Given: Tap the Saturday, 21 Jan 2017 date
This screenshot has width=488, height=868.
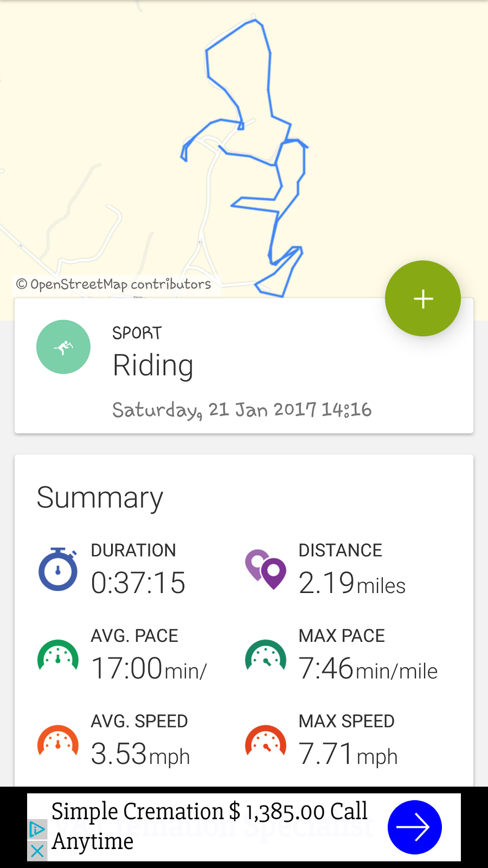Looking at the screenshot, I should click(242, 410).
